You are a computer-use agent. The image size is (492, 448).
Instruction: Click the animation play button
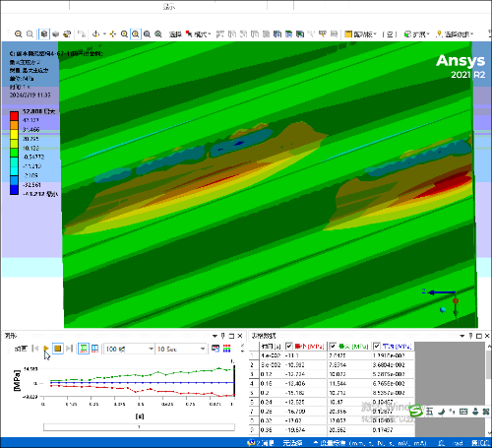46,349
